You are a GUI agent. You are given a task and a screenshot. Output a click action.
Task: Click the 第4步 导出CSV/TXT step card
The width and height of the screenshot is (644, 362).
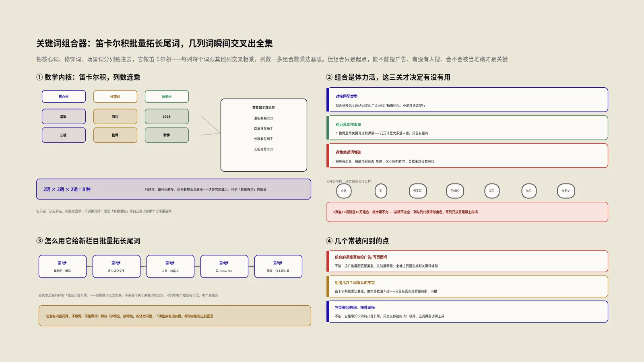click(224, 266)
